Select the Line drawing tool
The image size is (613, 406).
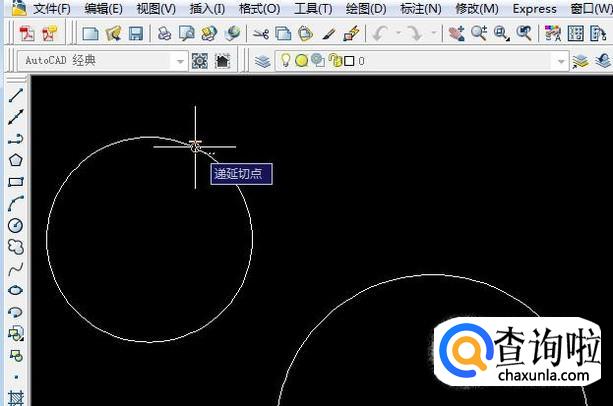pyautogui.click(x=15, y=96)
